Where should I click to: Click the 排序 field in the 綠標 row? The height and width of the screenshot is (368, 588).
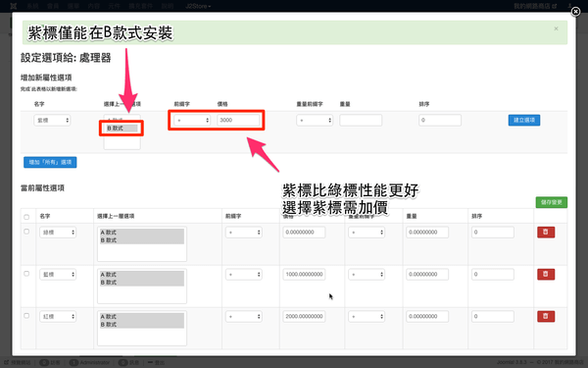point(492,232)
